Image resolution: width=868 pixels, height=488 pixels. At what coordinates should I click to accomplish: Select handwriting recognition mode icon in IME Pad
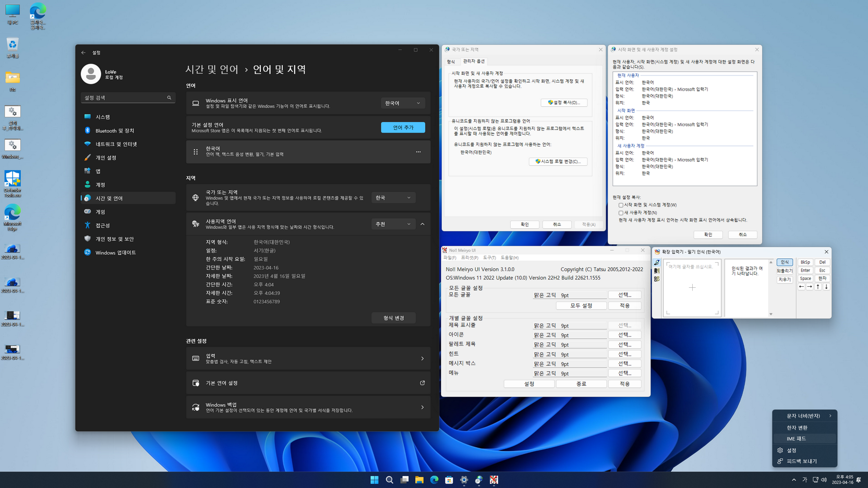(x=657, y=263)
